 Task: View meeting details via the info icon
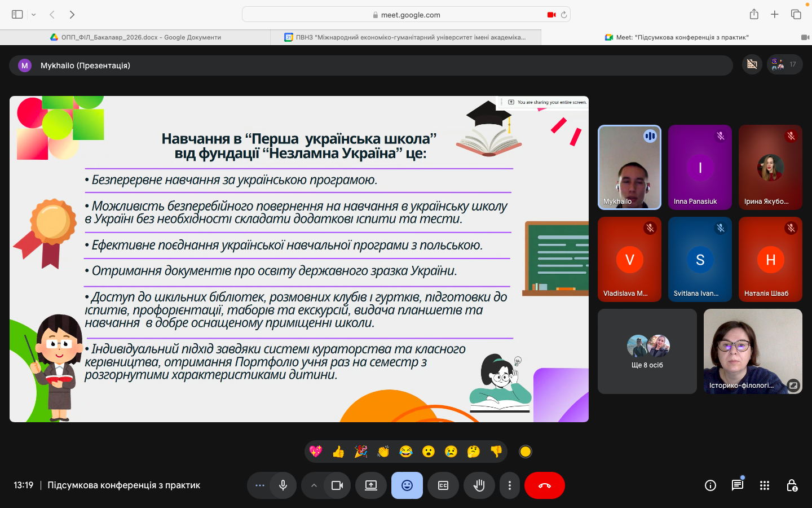tap(710, 485)
